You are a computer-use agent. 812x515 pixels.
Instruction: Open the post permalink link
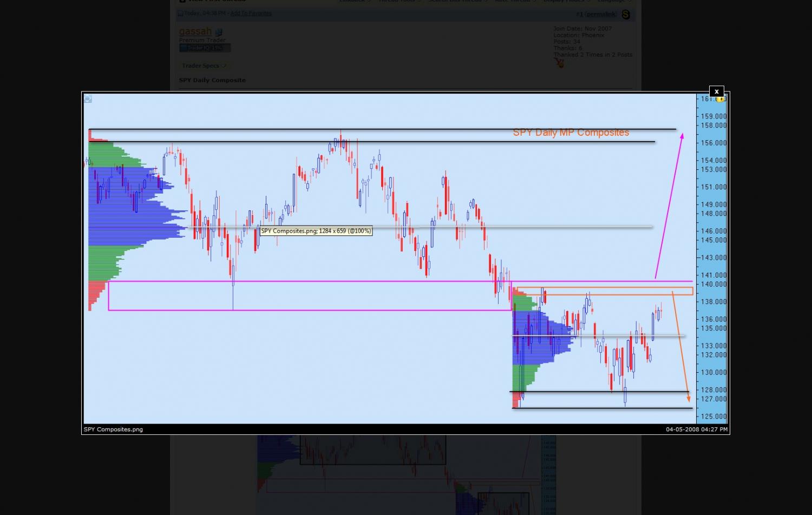(601, 14)
